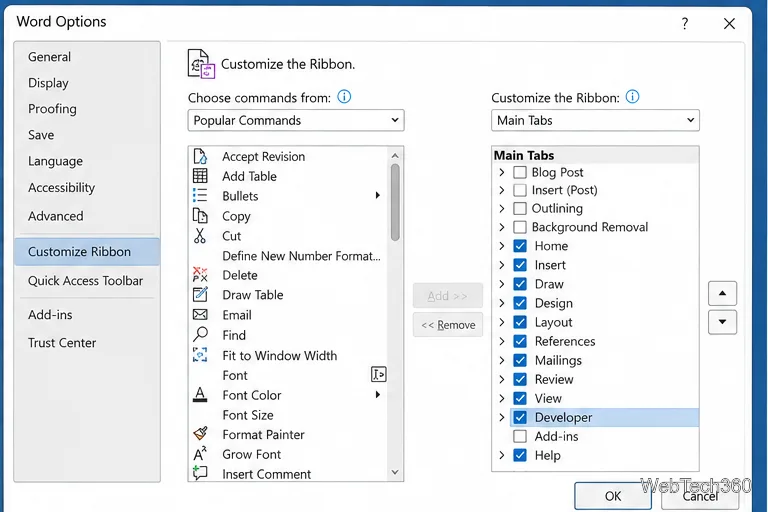This screenshot has width=768, height=512.
Task: Expand the Layout tab tree node
Action: (502, 322)
